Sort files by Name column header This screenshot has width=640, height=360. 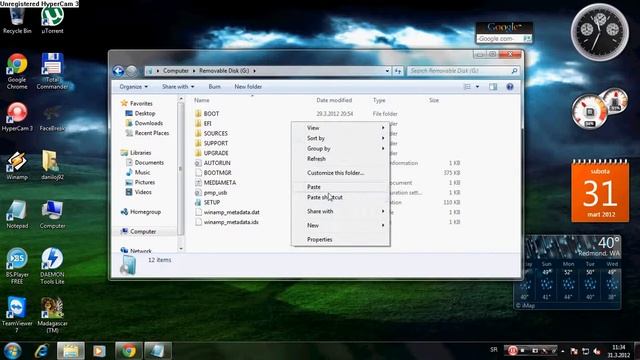[x=202, y=100]
